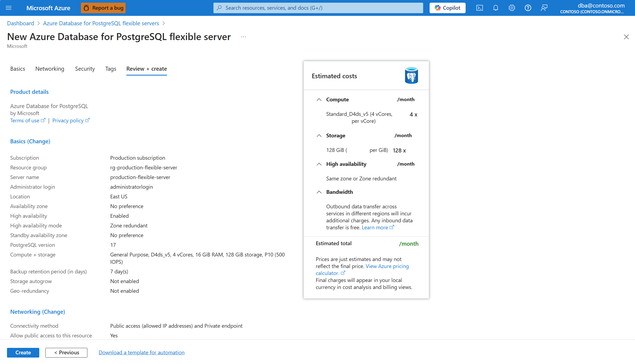Viewport: 635px width, 364px height.
Task: Switch to the Security tab
Action: (85, 69)
